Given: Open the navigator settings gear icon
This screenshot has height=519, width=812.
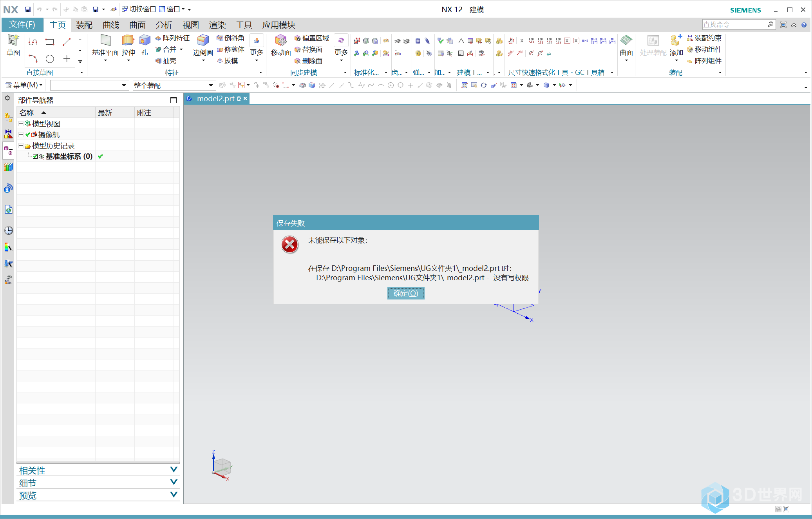Looking at the screenshot, I should 7,98.
